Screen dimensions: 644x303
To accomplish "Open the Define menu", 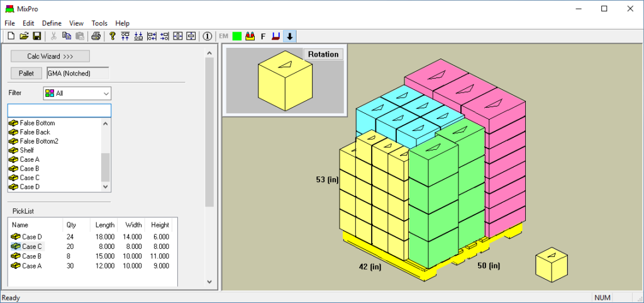I will 52,23.
